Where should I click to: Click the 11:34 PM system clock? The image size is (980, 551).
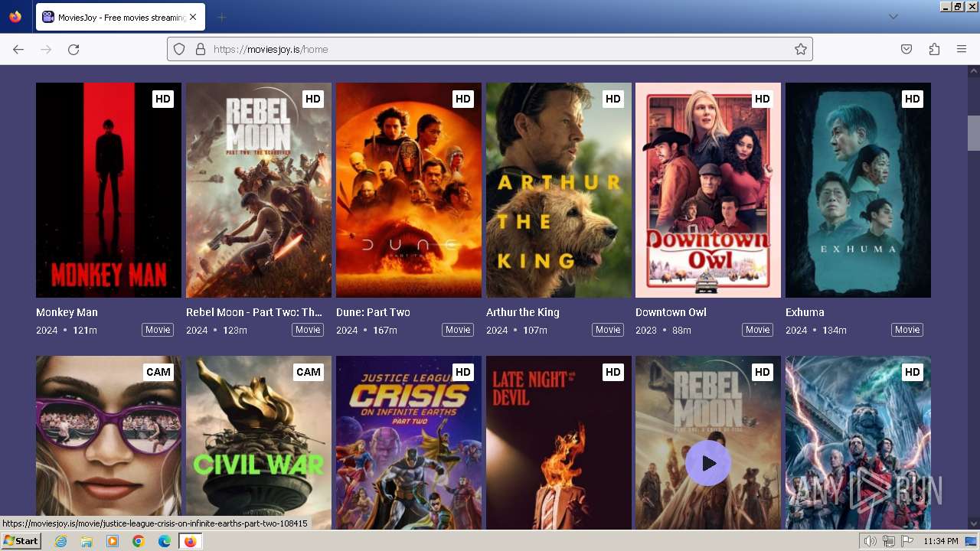(x=941, y=541)
